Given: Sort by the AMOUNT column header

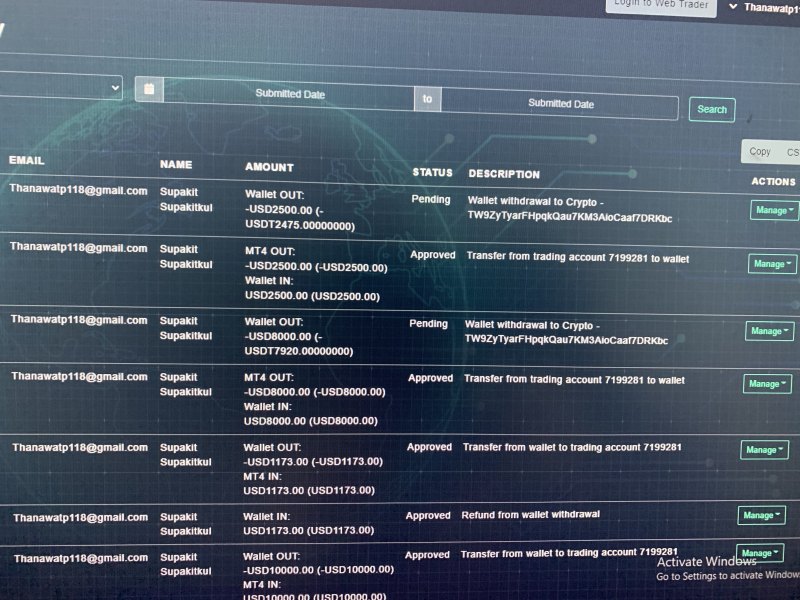Looking at the screenshot, I should click(x=269, y=167).
